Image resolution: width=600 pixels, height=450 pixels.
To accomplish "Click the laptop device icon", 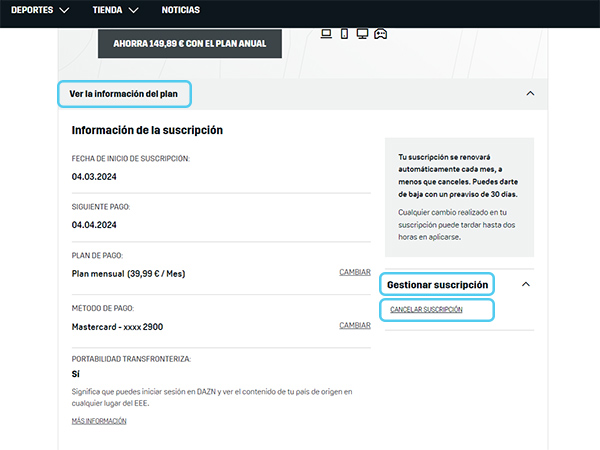I will point(326,34).
